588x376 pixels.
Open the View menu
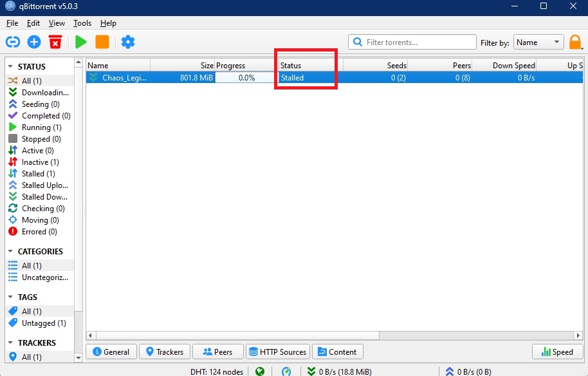57,23
